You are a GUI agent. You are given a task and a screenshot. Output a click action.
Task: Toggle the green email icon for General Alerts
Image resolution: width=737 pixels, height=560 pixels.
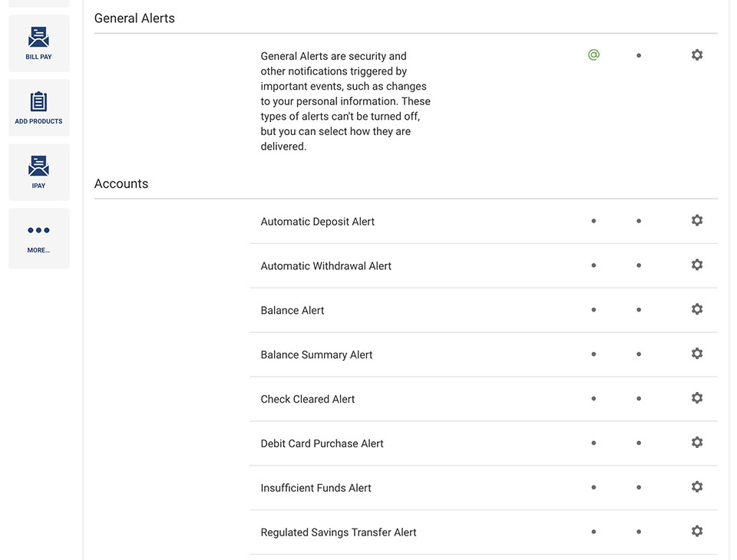593,55
